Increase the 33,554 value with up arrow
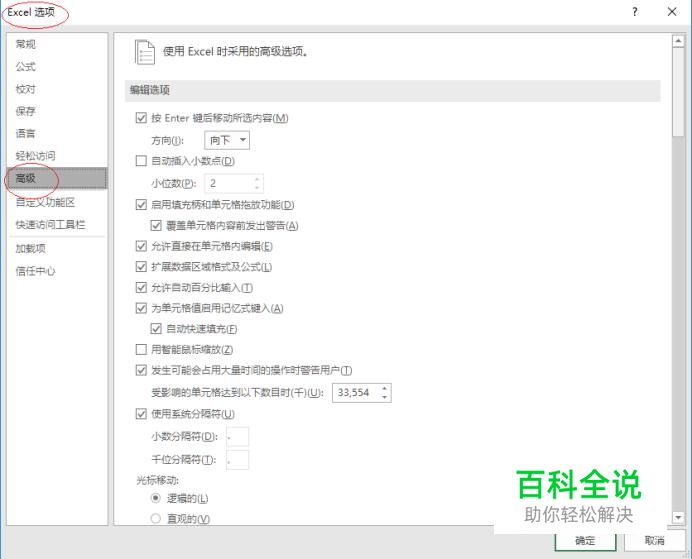 point(385,389)
